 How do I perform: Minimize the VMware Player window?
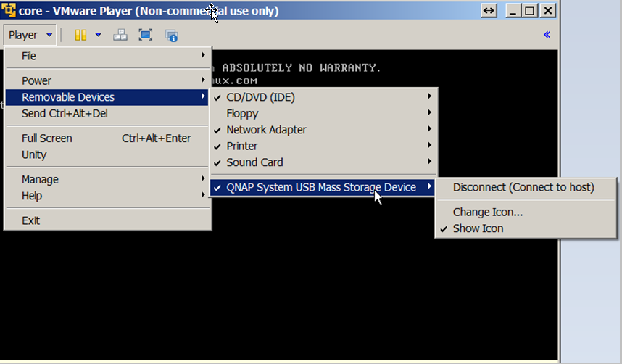pyautogui.click(x=513, y=11)
